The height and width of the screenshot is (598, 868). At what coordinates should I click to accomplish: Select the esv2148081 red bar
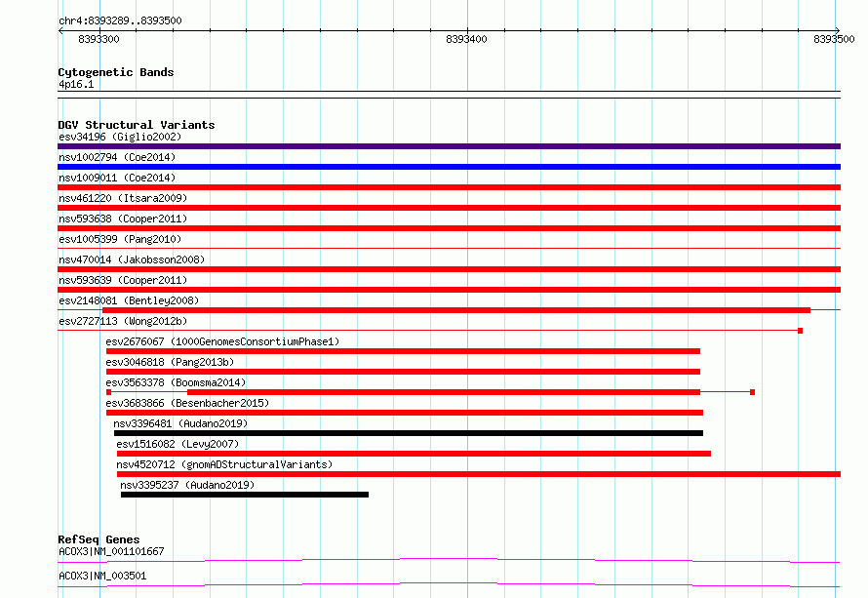[456, 310]
